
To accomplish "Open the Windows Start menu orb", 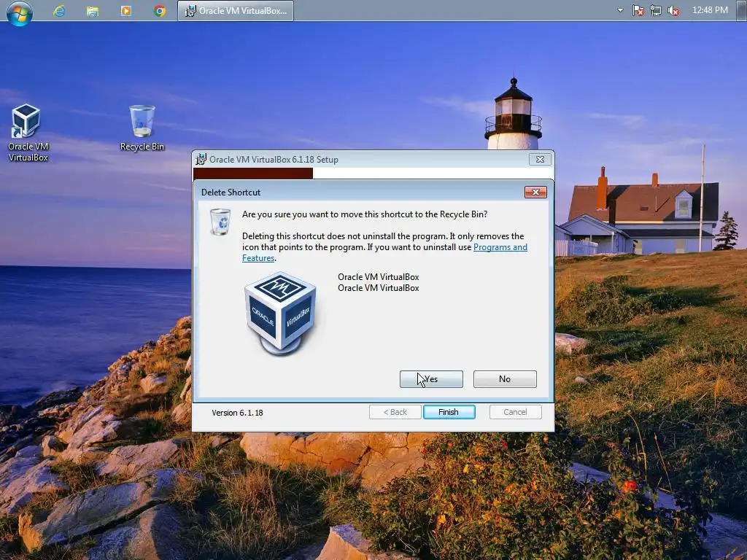I will 20,12.
